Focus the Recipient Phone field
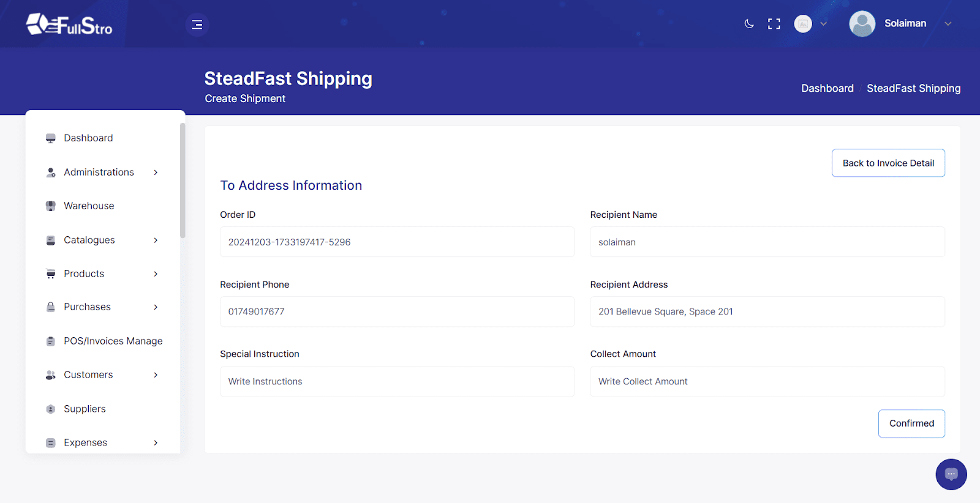 pyautogui.click(x=397, y=311)
